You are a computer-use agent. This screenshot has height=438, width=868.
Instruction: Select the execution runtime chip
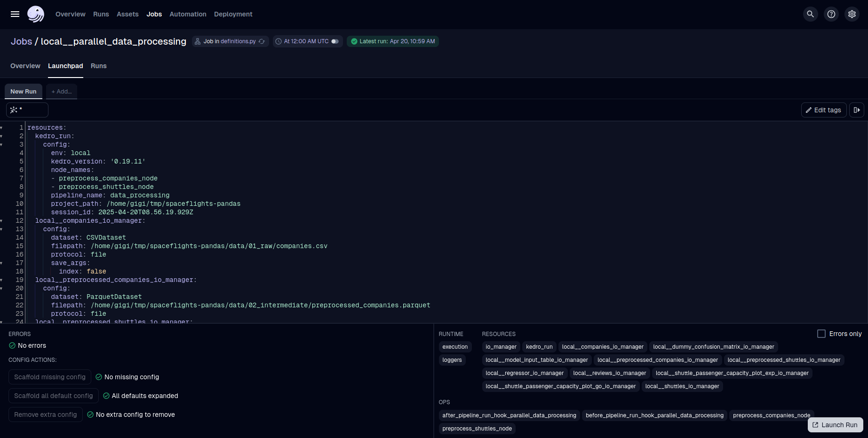(455, 347)
